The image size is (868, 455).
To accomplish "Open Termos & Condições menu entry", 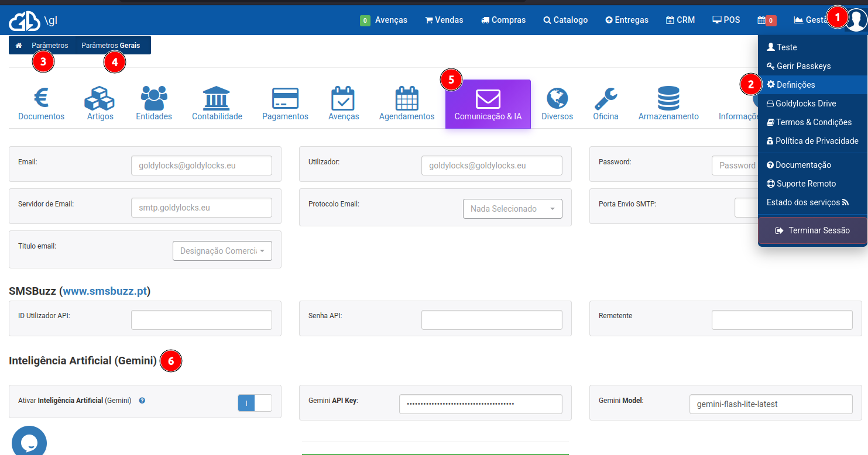I will 812,122.
